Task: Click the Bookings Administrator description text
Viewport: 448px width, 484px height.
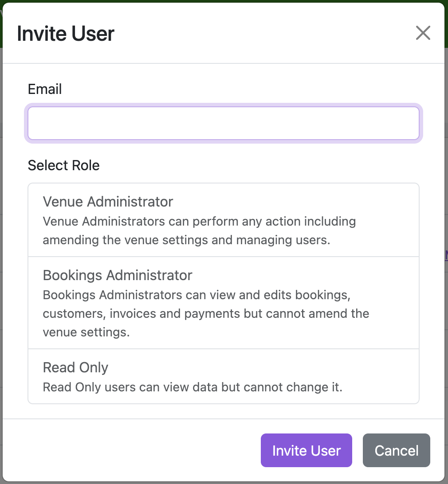Action: [x=205, y=313]
